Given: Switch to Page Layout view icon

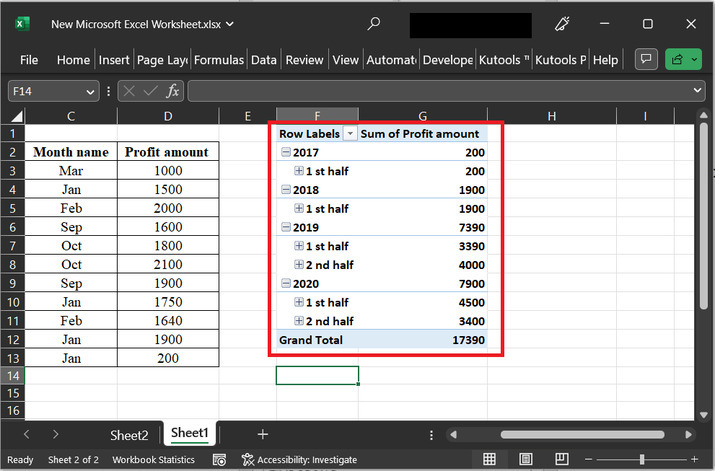Looking at the screenshot, I should pos(525,459).
